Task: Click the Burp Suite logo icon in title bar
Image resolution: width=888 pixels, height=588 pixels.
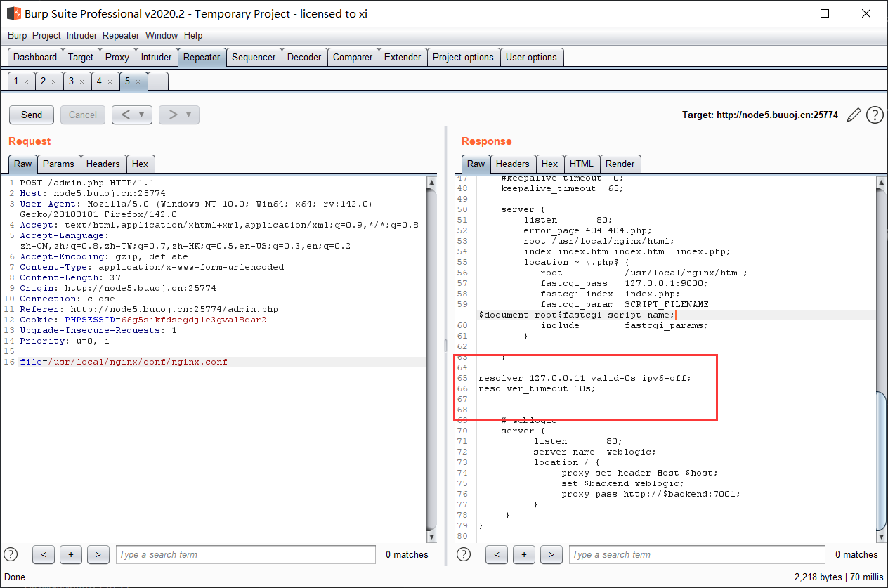Action: tap(13, 13)
